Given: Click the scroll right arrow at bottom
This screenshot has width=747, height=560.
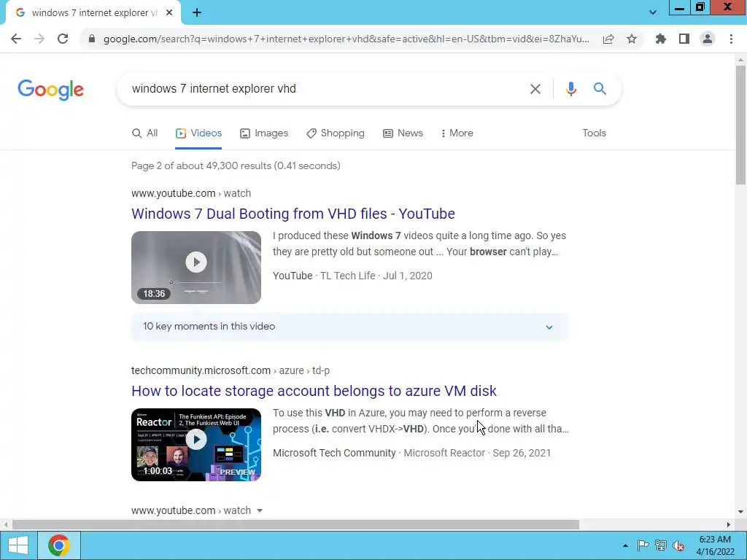Looking at the screenshot, I should 729,525.
